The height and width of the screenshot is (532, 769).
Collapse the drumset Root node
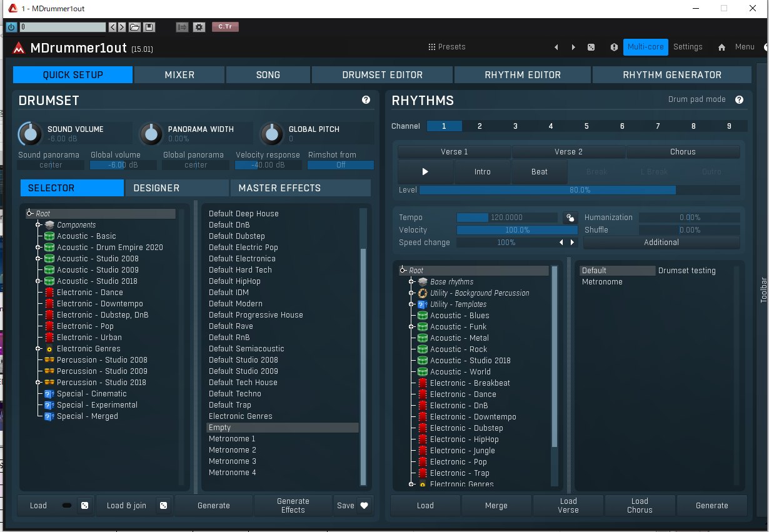30,214
